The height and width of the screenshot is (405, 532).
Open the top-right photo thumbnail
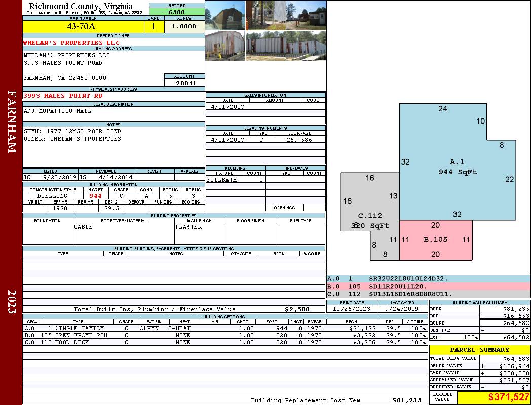tap(307, 15)
